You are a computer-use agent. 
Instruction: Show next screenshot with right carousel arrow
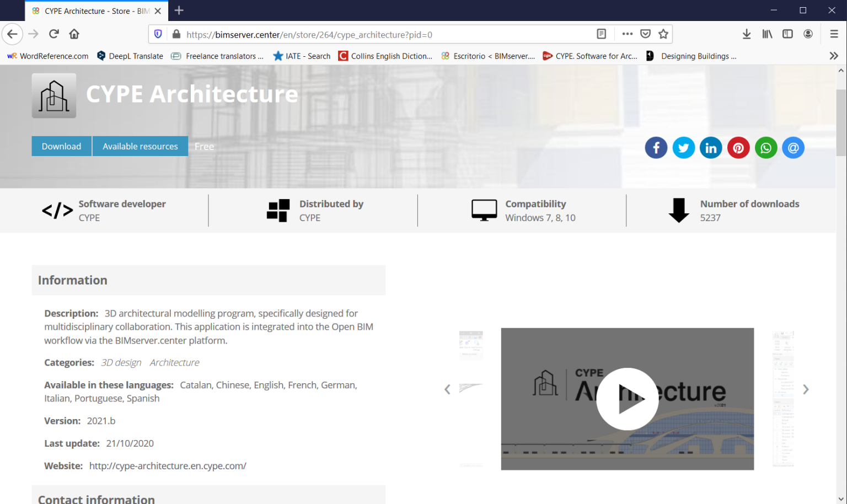806,389
